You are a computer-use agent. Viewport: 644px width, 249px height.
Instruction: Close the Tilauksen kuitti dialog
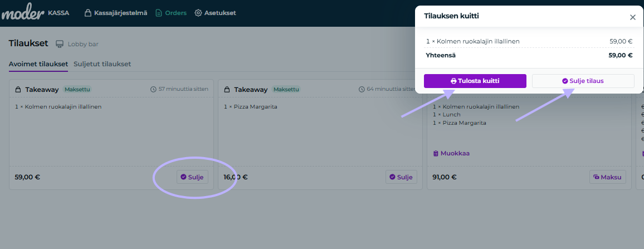[x=632, y=17]
